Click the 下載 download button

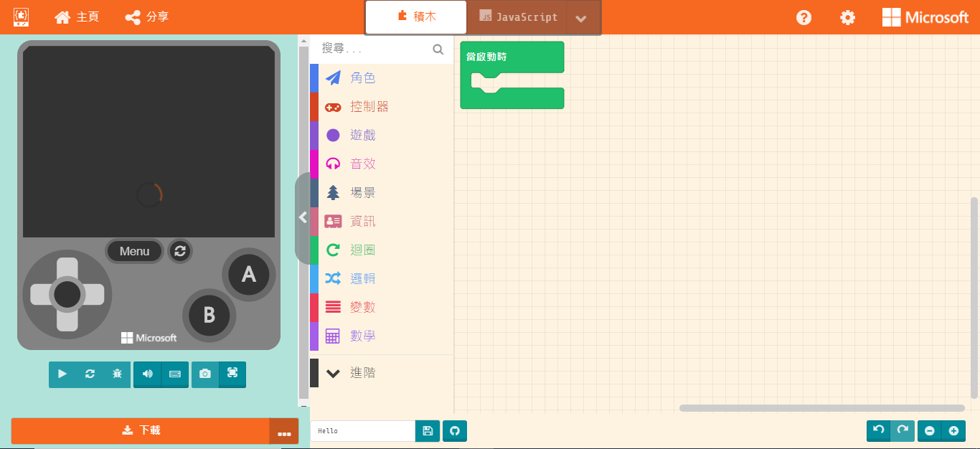(x=141, y=430)
